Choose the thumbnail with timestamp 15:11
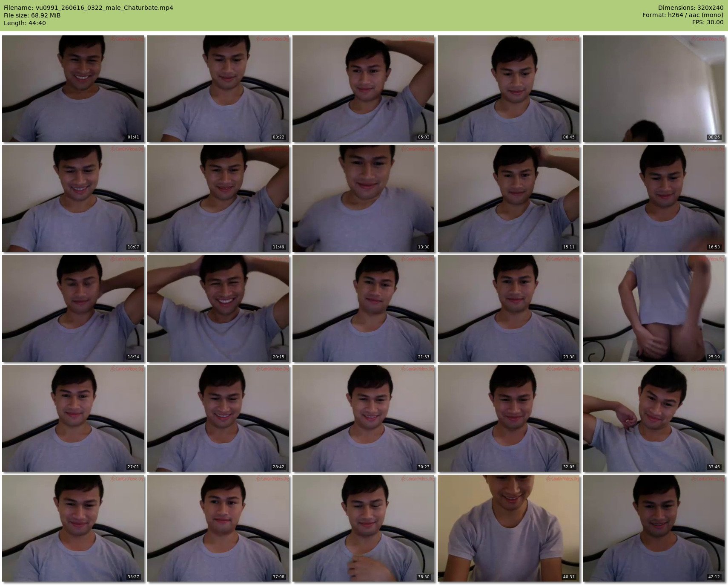 pyautogui.click(x=509, y=199)
